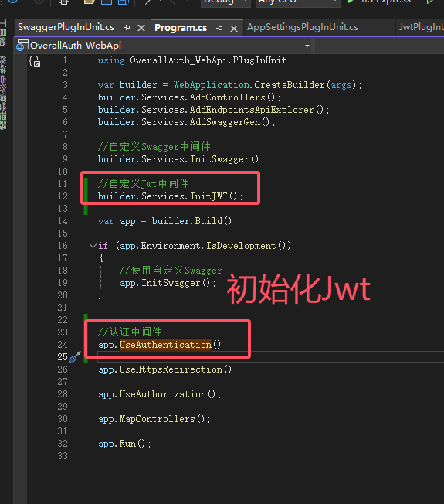The height and width of the screenshot is (504, 444).
Task: Toggle the pin on the SwaggerPlugInUnit.cs tab
Action: pos(127,28)
